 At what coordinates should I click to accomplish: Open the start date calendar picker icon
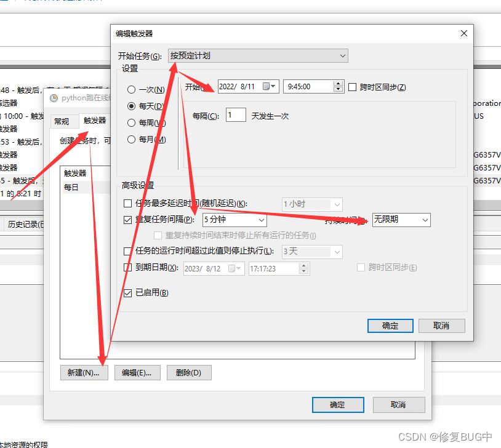(268, 86)
